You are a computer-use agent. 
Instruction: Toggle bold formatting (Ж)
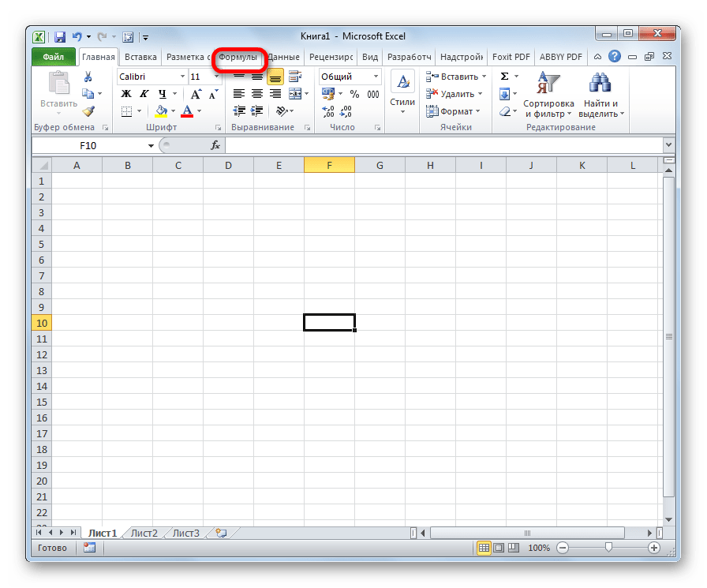click(x=125, y=94)
